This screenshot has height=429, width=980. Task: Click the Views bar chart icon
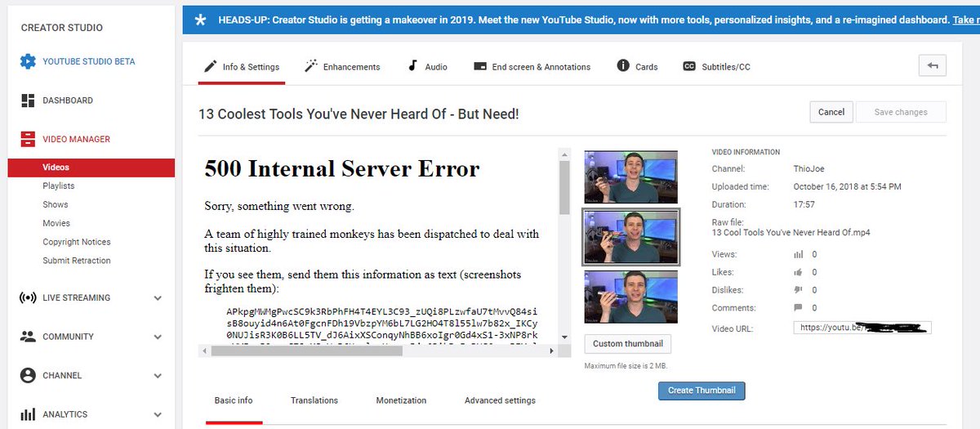799,254
